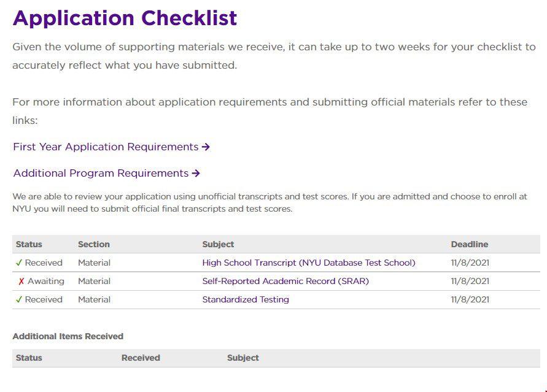547x392 pixels.
Task: Click the red X Awaiting icon
Action: [21, 282]
